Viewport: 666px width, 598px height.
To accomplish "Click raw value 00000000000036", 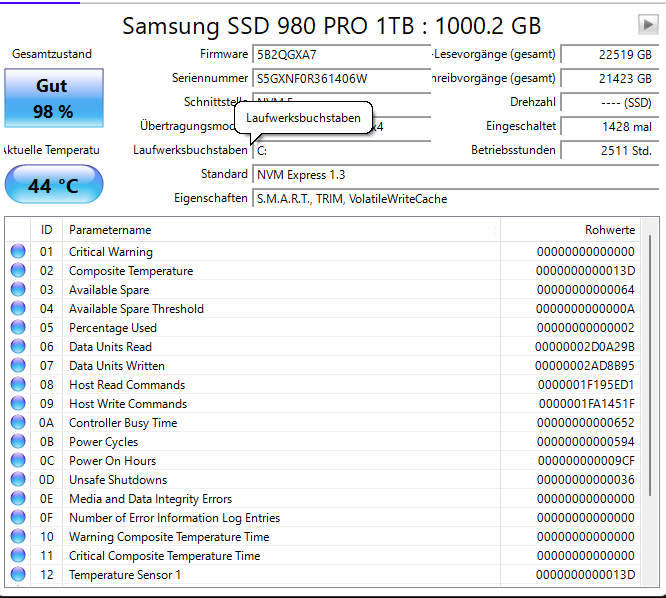I will tap(586, 480).
